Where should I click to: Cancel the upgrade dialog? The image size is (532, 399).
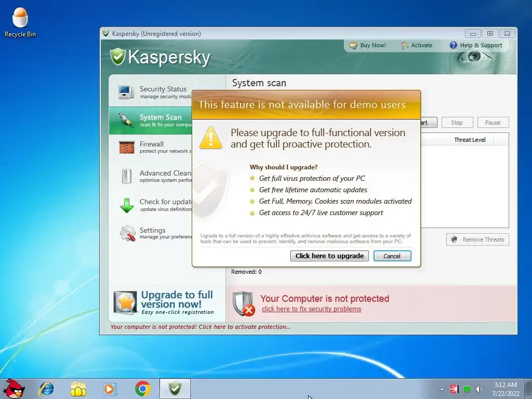(x=392, y=256)
